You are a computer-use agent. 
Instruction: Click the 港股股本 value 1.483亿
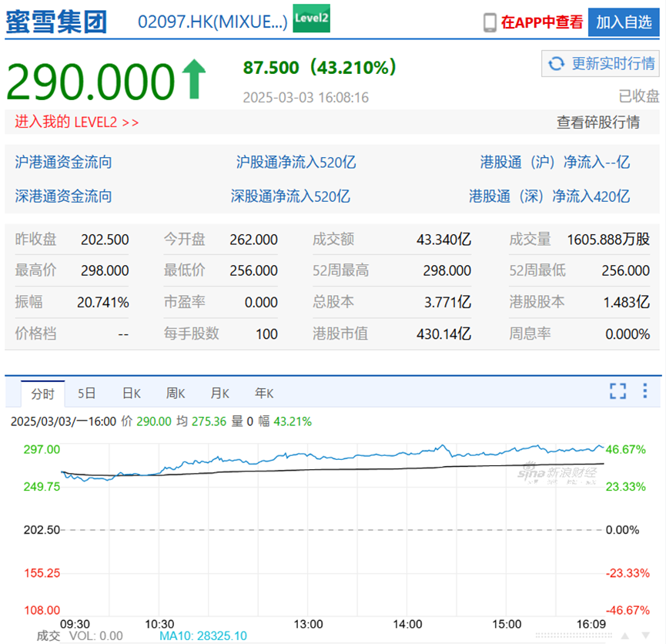point(627,302)
